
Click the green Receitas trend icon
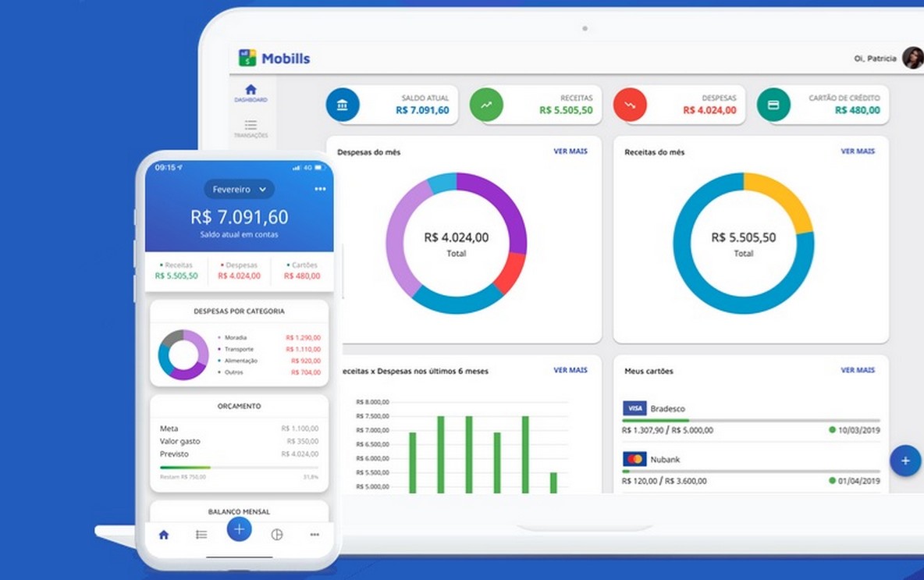pos(486,105)
